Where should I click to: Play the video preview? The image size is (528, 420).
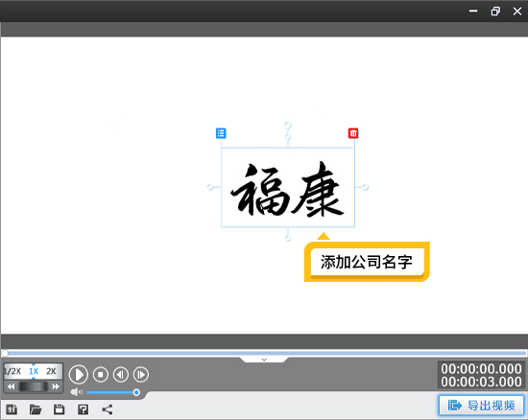(x=79, y=374)
